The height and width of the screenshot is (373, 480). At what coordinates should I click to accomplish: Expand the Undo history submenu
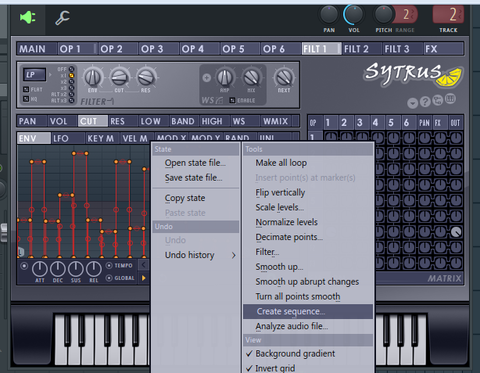(196, 255)
